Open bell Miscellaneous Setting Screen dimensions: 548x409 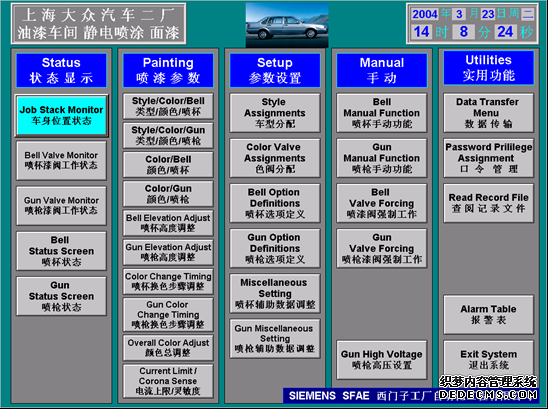[275, 293]
